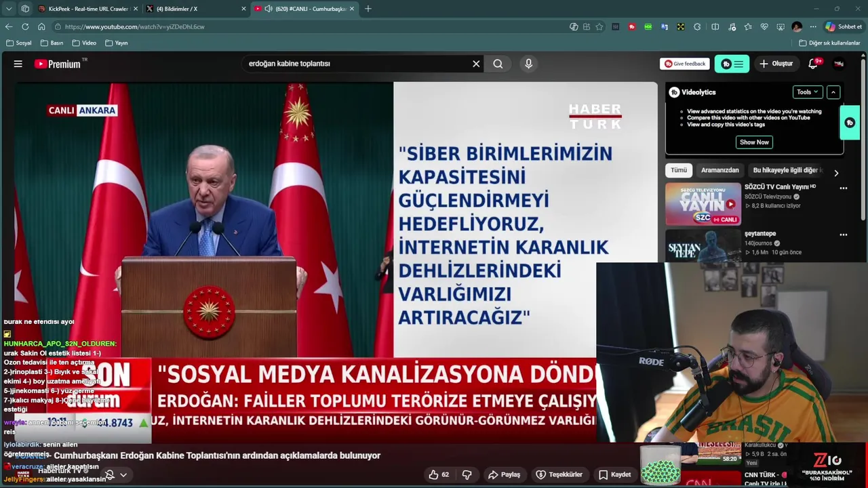Dislike the video with thumbs down
868x488 pixels.
pos(467,474)
